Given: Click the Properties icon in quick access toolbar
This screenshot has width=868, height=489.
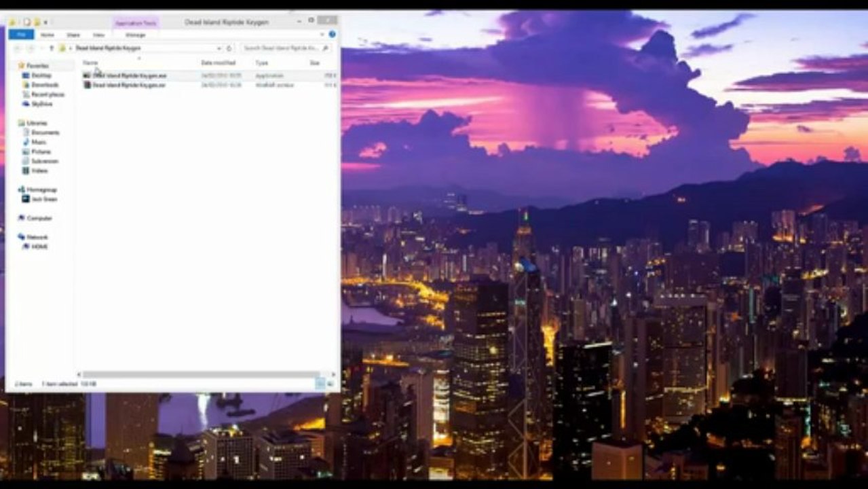Looking at the screenshot, I should 26,22.
